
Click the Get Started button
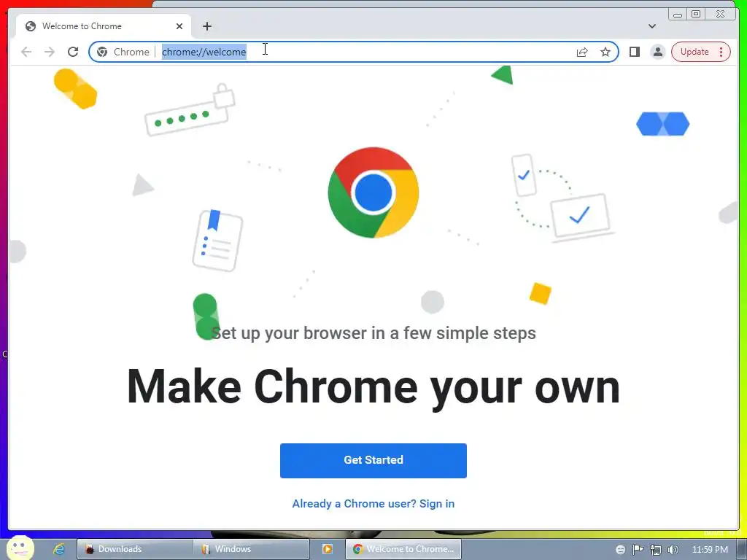coord(373,461)
